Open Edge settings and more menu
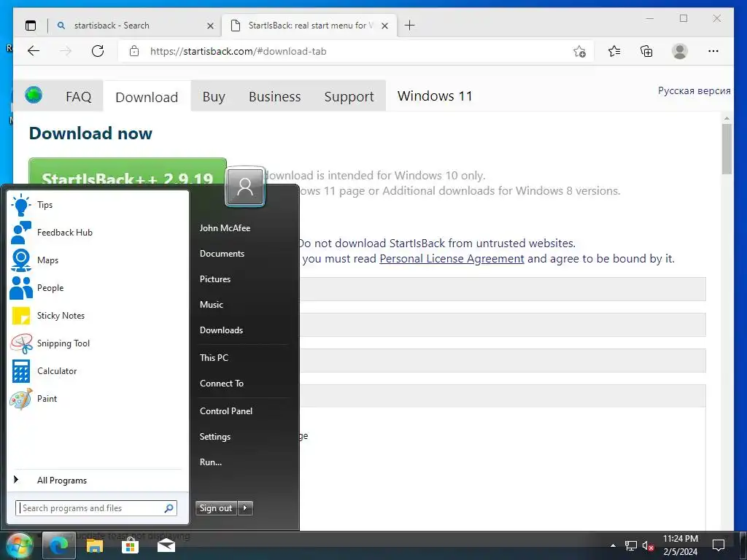The width and height of the screenshot is (747, 560). coord(713,51)
